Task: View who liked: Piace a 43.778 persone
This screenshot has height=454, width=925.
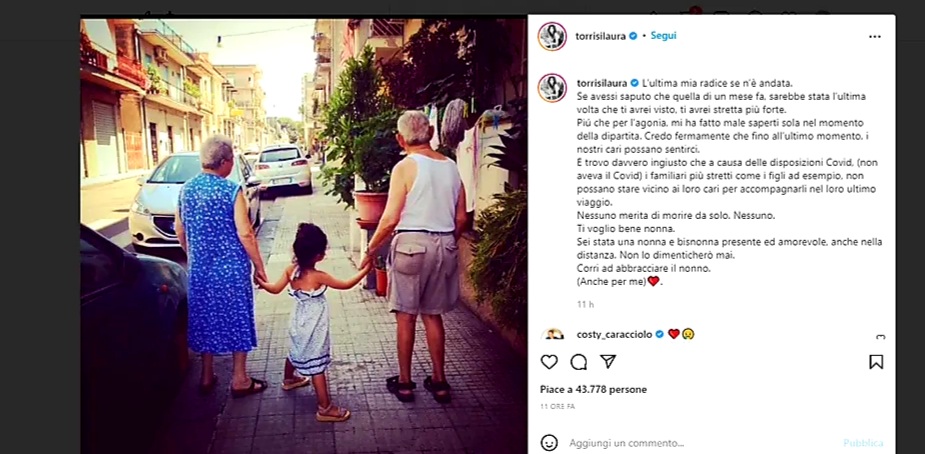Action: pyautogui.click(x=593, y=390)
